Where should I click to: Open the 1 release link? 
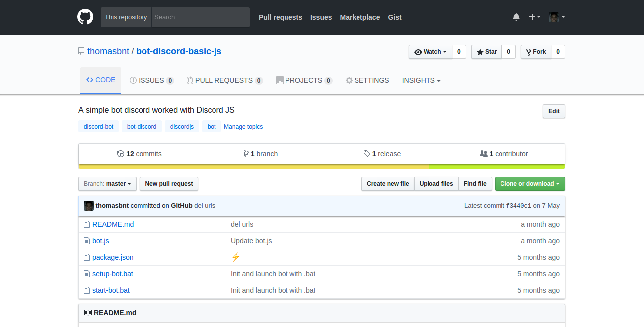[x=382, y=154]
